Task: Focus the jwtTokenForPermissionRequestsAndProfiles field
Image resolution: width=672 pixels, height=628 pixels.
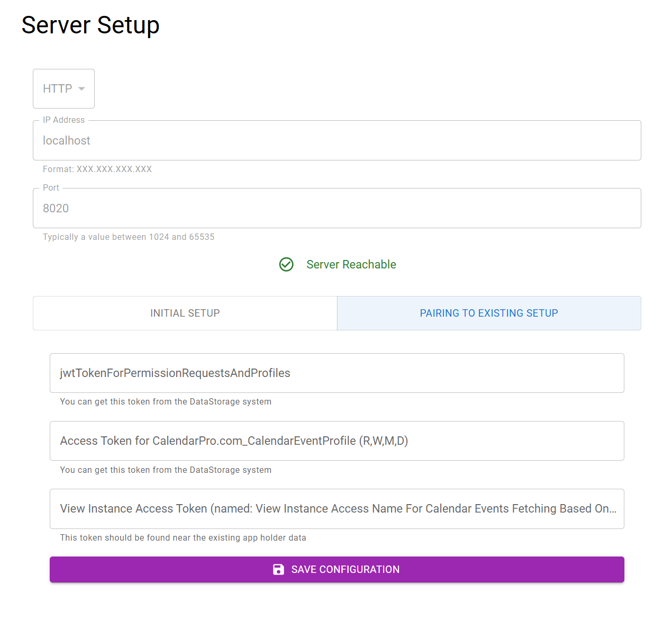Action: tap(337, 373)
